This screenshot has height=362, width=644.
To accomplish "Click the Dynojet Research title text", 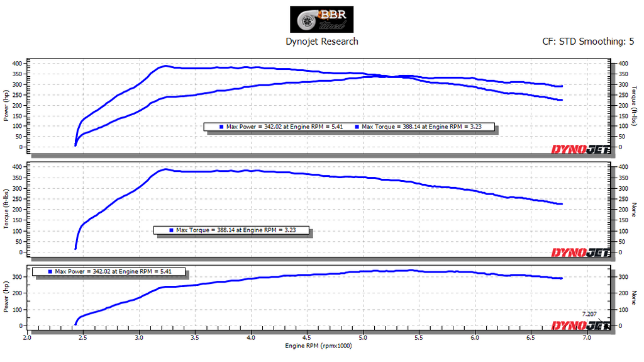I will pos(321,42).
